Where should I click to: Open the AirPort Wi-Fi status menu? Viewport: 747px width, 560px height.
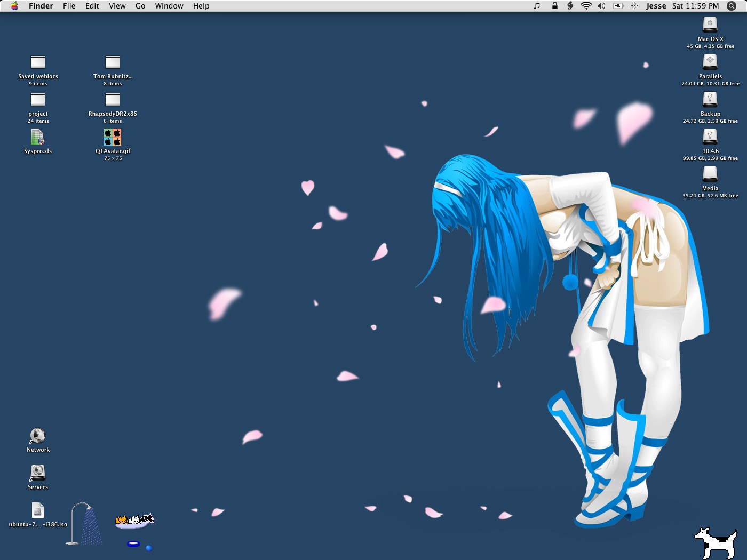click(x=586, y=6)
